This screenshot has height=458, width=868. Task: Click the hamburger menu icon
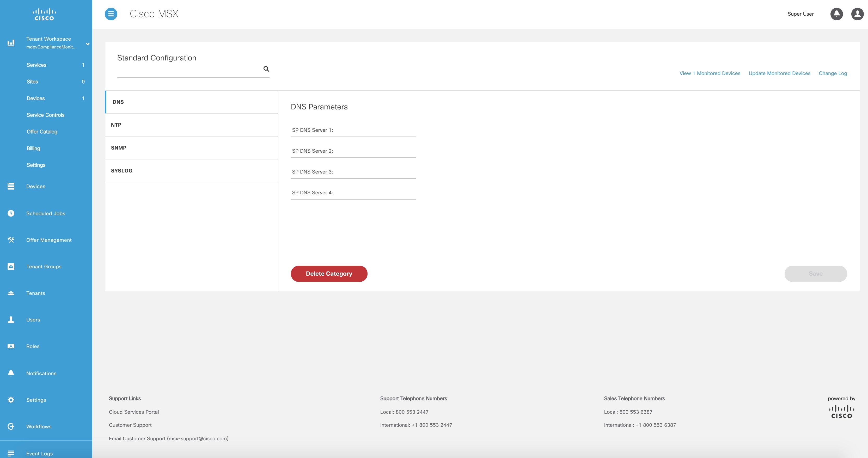tap(111, 14)
